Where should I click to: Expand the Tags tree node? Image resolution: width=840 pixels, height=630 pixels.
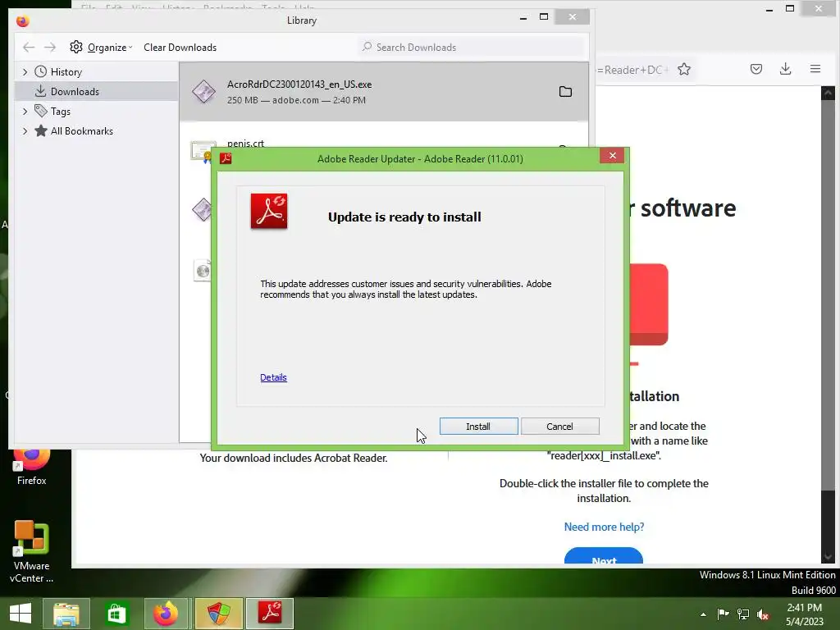[25, 112]
